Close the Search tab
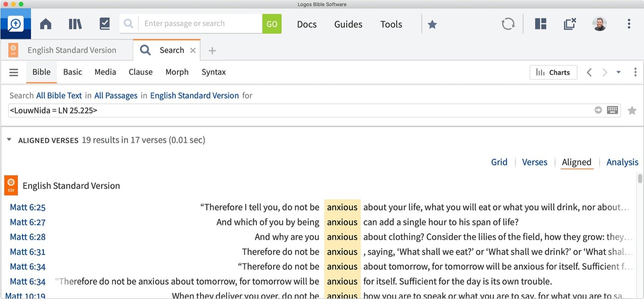This screenshot has height=299, width=644. 193,50
